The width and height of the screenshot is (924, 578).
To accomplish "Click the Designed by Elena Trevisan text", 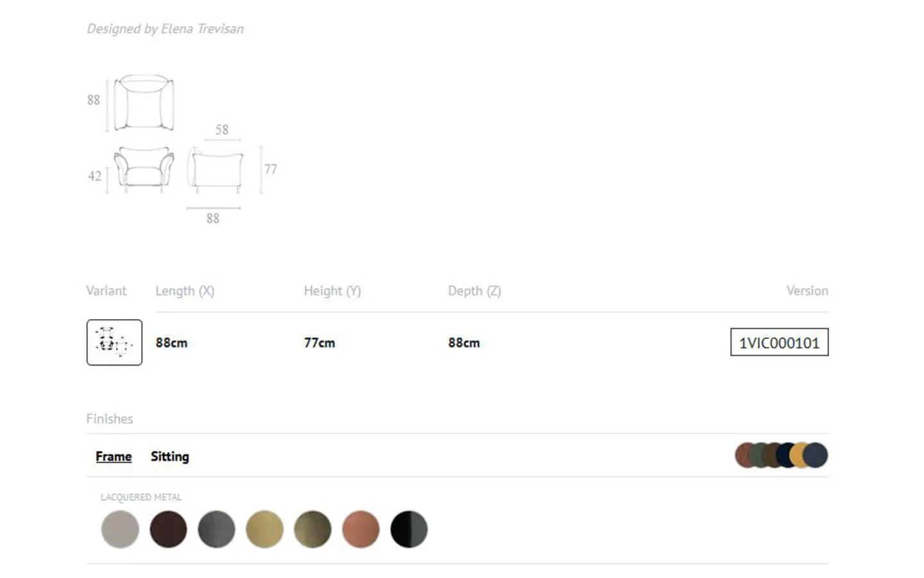I will click(165, 29).
